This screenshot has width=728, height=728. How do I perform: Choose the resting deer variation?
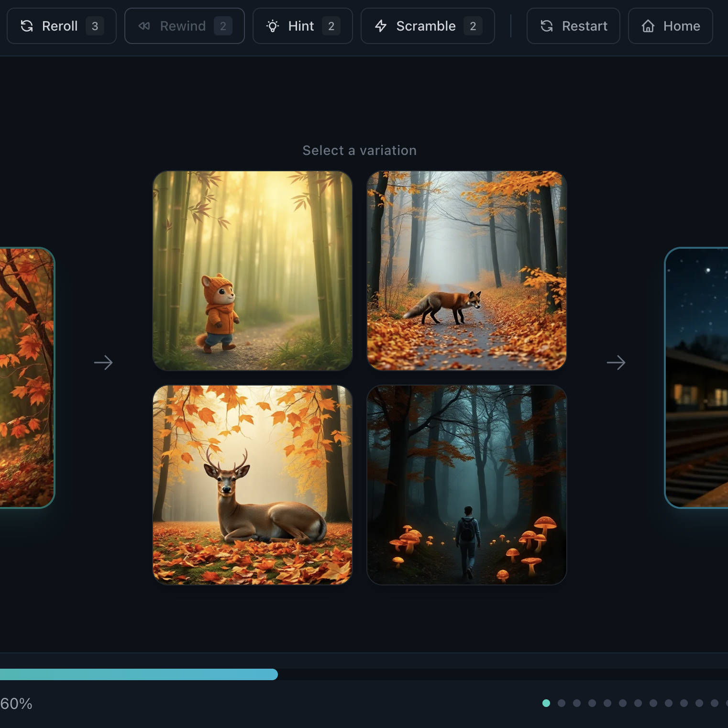pyautogui.click(x=253, y=485)
